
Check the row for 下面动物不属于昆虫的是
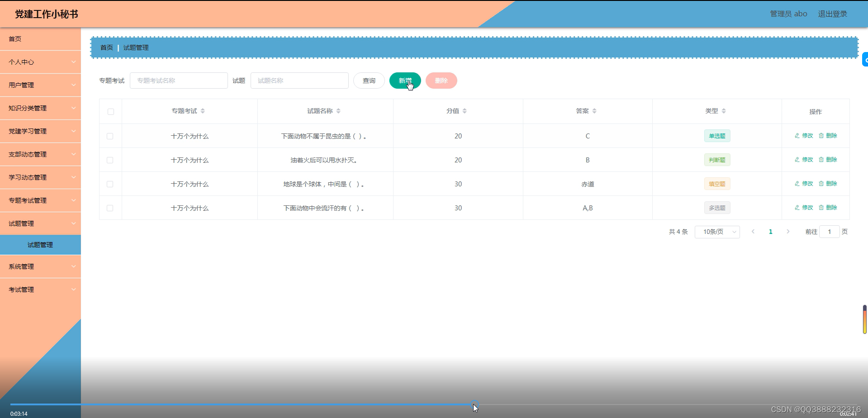pyautogui.click(x=110, y=136)
